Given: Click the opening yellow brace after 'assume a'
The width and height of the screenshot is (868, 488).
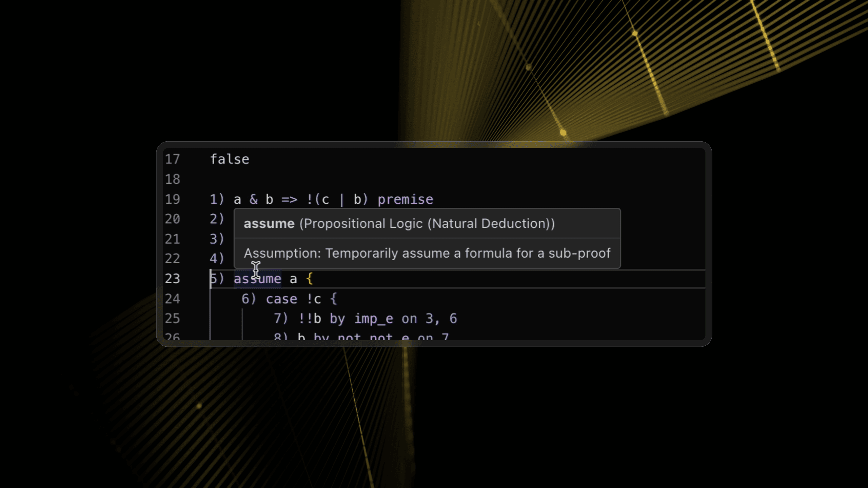Looking at the screenshot, I should (309, 279).
